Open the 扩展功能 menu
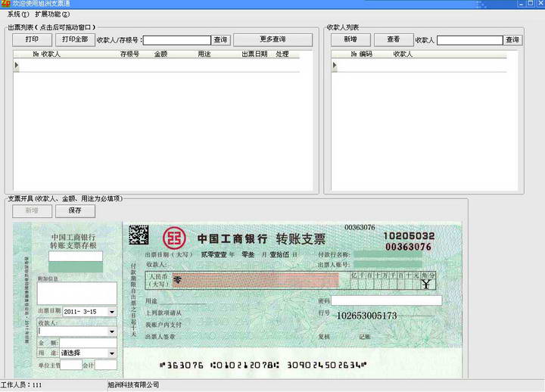 tap(52, 14)
